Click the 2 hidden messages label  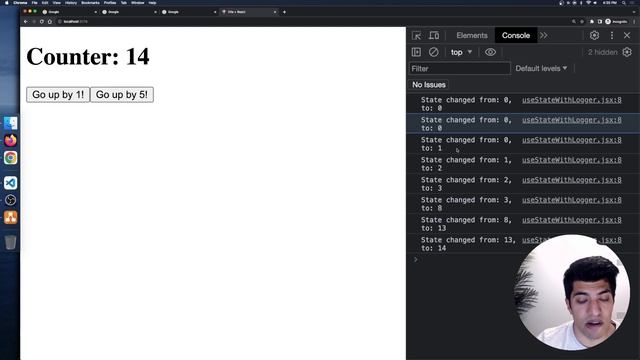click(x=602, y=52)
